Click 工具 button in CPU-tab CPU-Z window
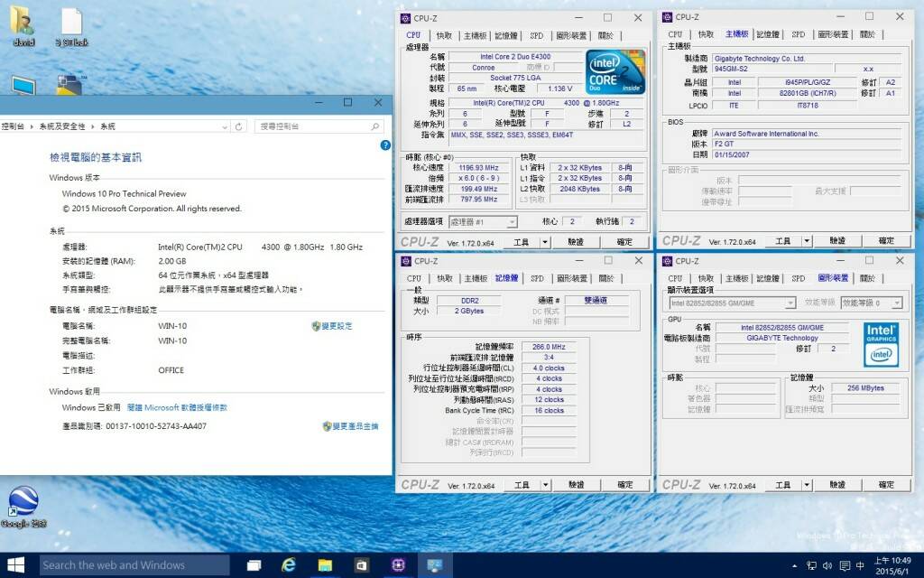The width and height of the screenshot is (924, 578). pyautogui.click(x=521, y=242)
